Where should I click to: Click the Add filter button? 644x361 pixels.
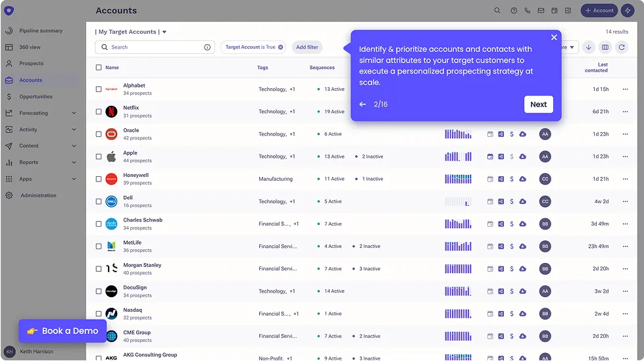tap(307, 47)
